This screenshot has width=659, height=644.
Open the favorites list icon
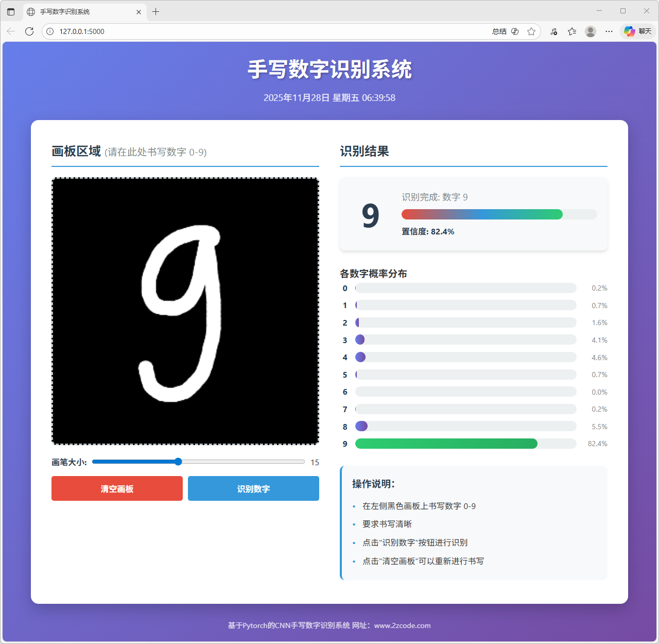(x=572, y=31)
